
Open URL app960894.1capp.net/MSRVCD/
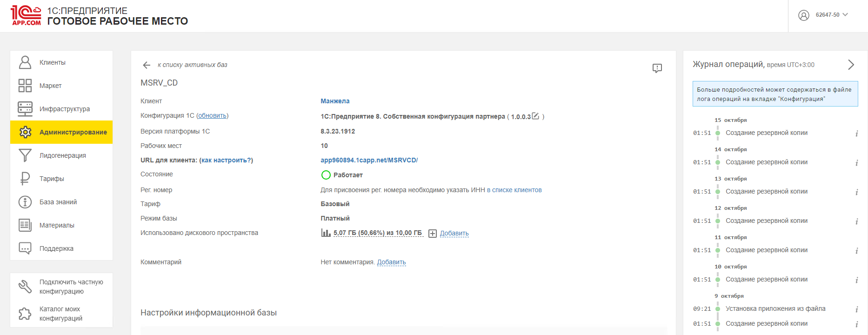(x=369, y=160)
